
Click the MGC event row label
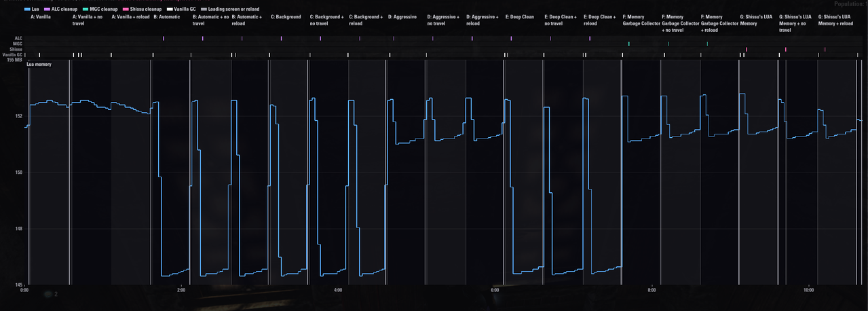pyautogui.click(x=17, y=43)
